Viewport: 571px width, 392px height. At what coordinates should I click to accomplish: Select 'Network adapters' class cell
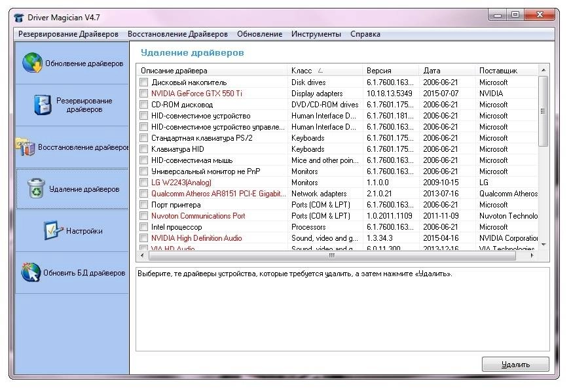pos(319,194)
